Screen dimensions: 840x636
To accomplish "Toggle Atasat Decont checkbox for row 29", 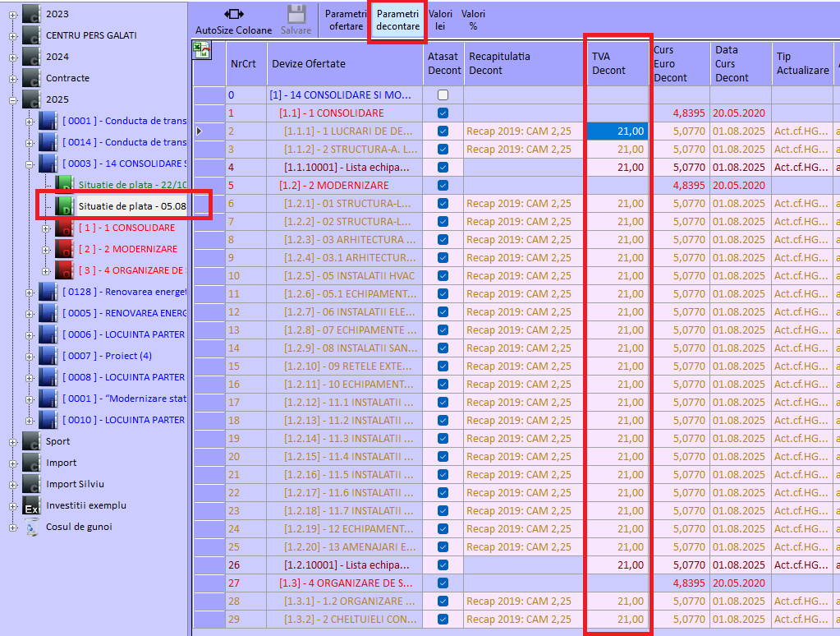I will tap(443, 619).
